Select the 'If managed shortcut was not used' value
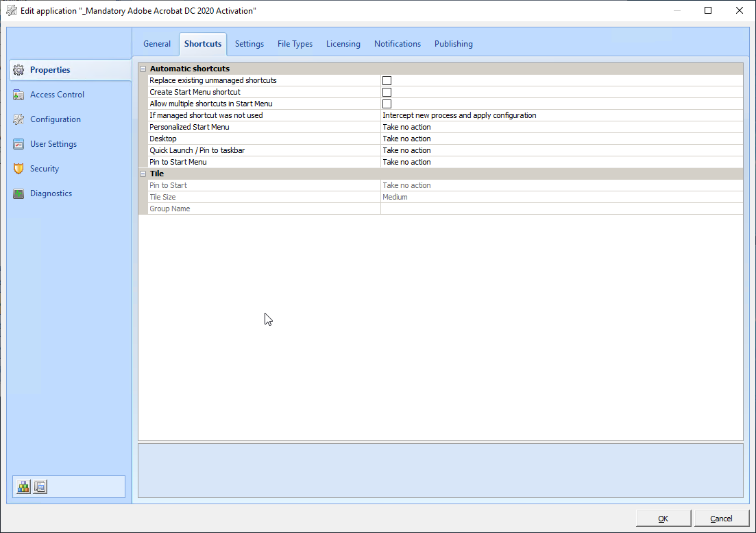The height and width of the screenshot is (533, 756). pos(561,115)
